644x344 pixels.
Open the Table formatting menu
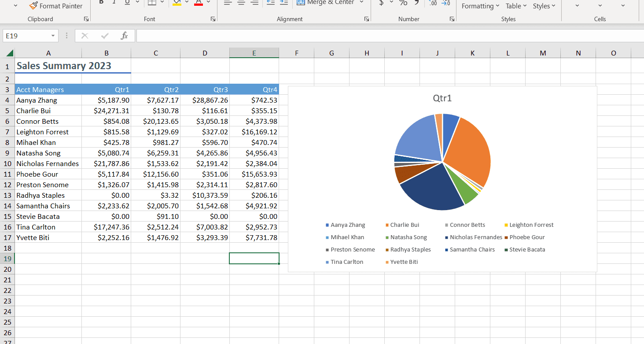tap(515, 6)
